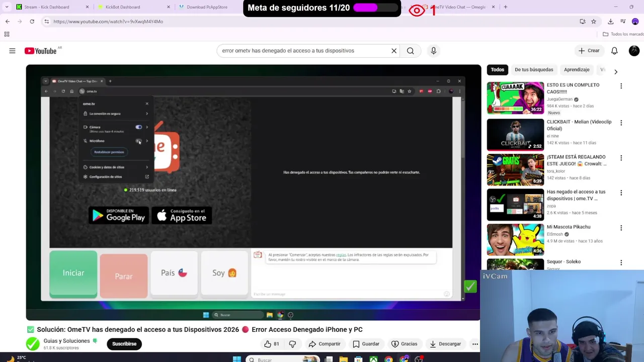Open a new browser tab
Image resolution: width=644 pixels, height=362 pixels.
[x=505, y=7]
